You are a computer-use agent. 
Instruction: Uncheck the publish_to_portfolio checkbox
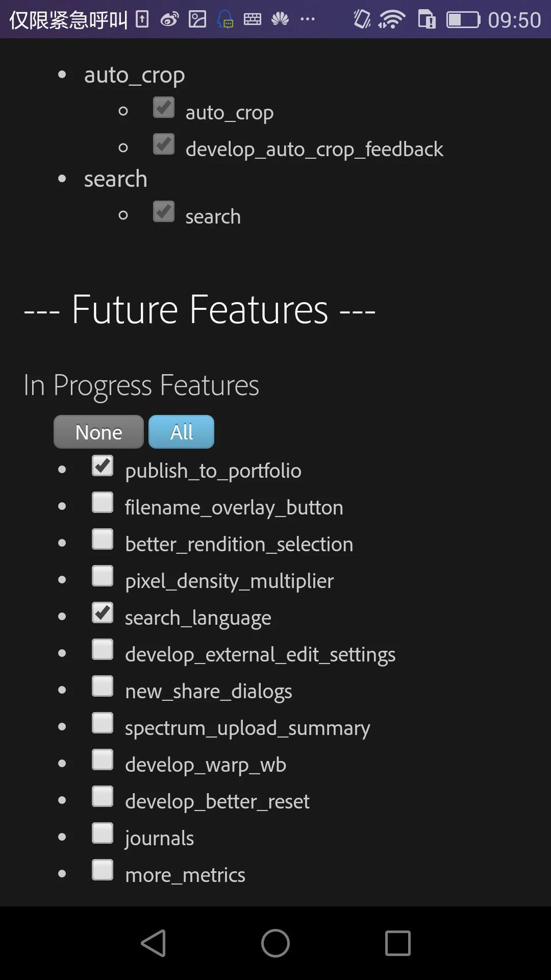(103, 465)
